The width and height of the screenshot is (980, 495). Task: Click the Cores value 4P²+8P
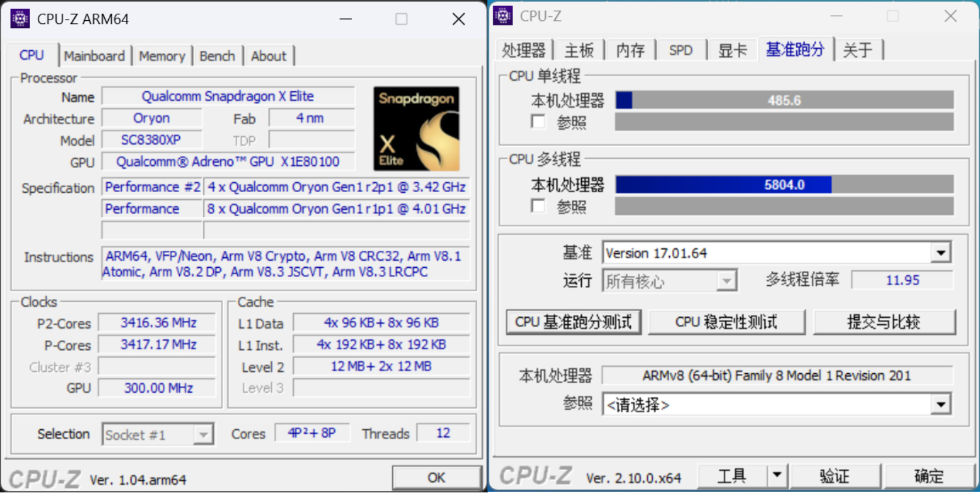click(312, 433)
